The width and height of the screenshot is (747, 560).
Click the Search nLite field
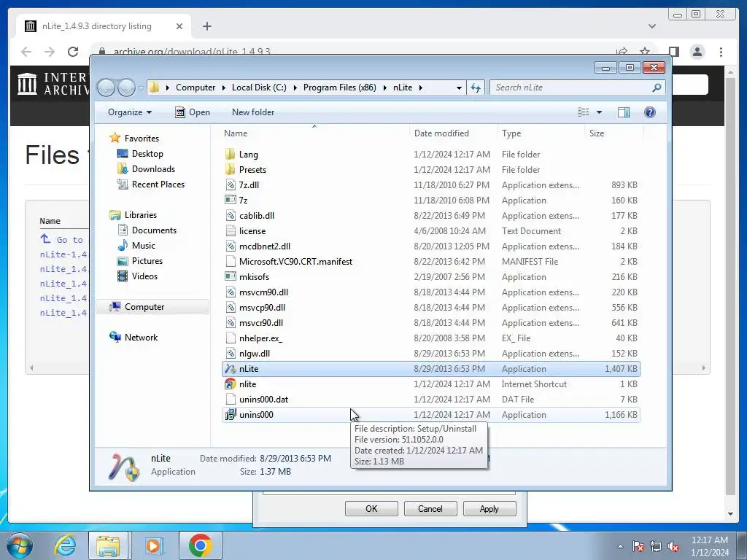coord(572,87)
